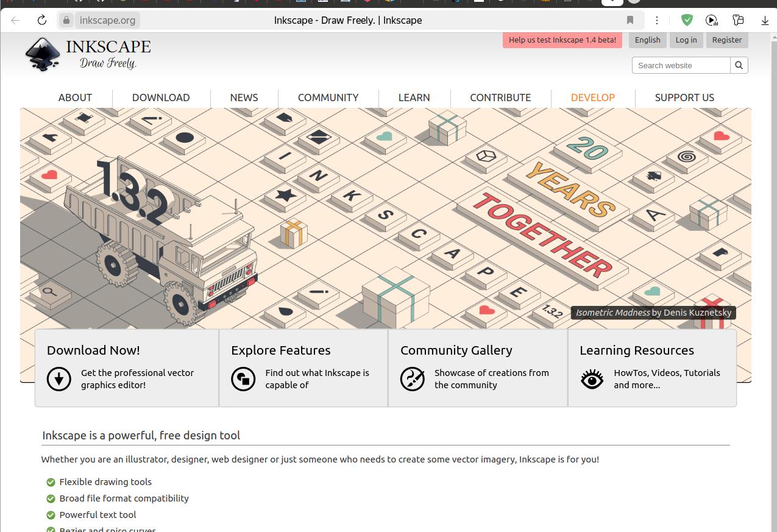The width and height of the screenshot is (777, 532).
Task: Open the downloads arrow icon
Action: tap(765, 20)
